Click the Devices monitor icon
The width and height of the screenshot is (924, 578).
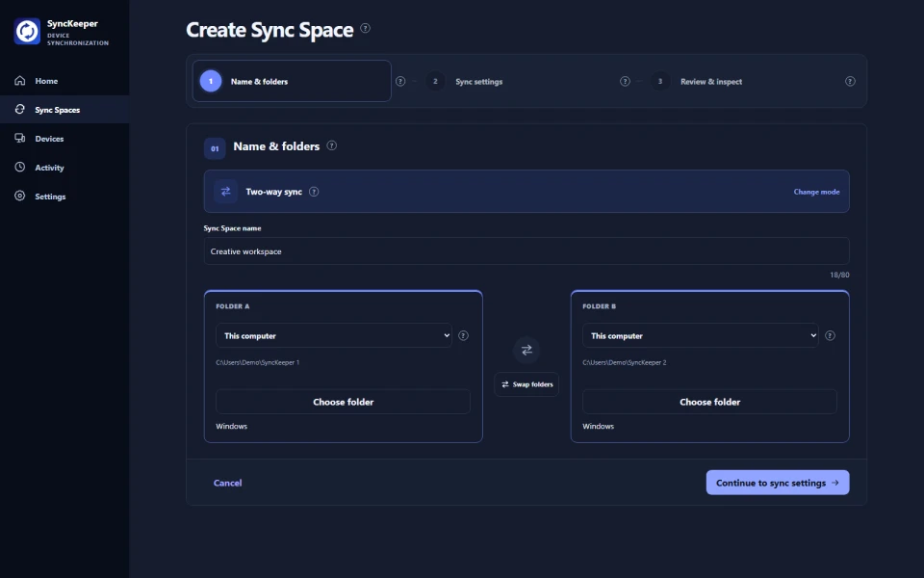click(x=20, y=138)
